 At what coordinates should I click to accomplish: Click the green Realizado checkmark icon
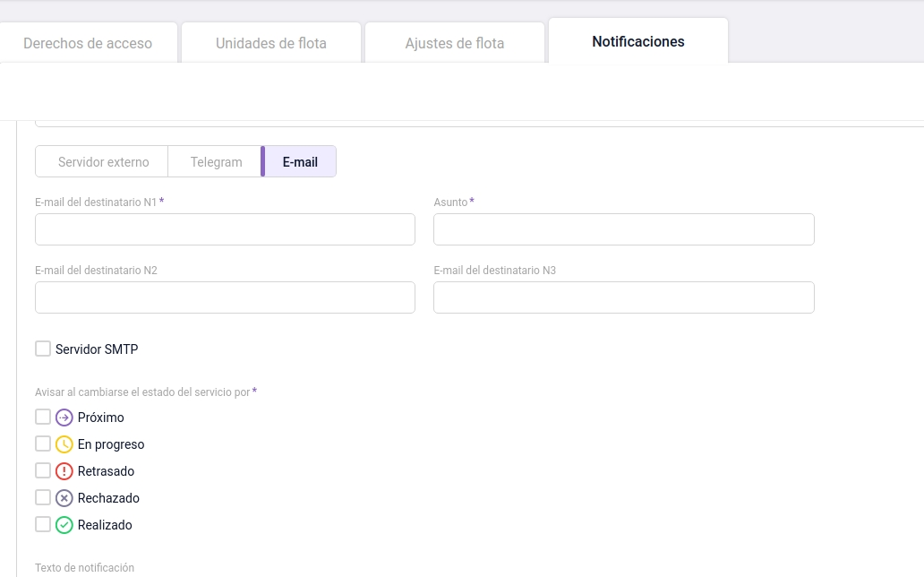tap(63, 524)
